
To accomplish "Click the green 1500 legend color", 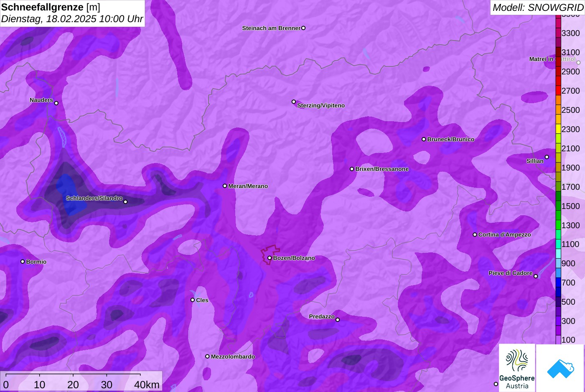I will [x=558, y=206].
